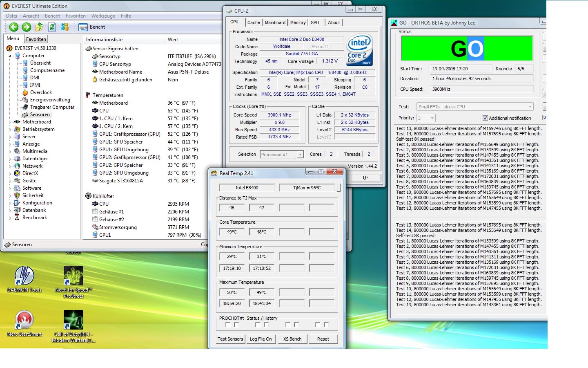Toggle second PROCHOT# history checkbox in Real Temp

point(266,325)
